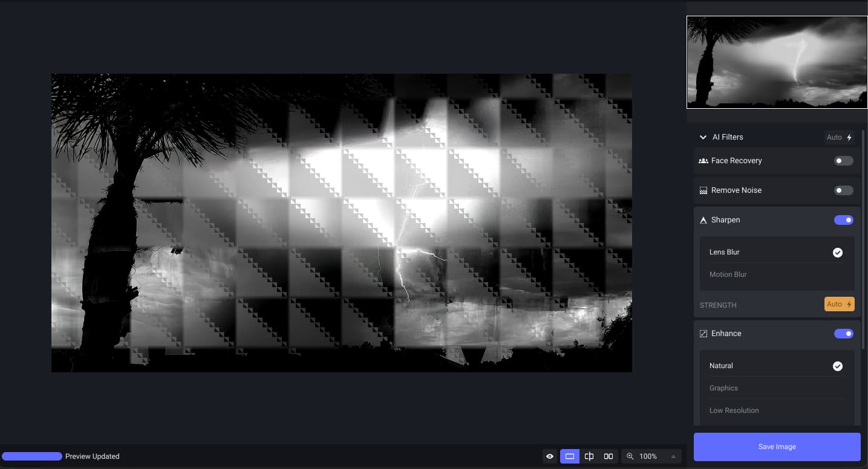Click the Face Recovery people icon

[x=703, y=161]
